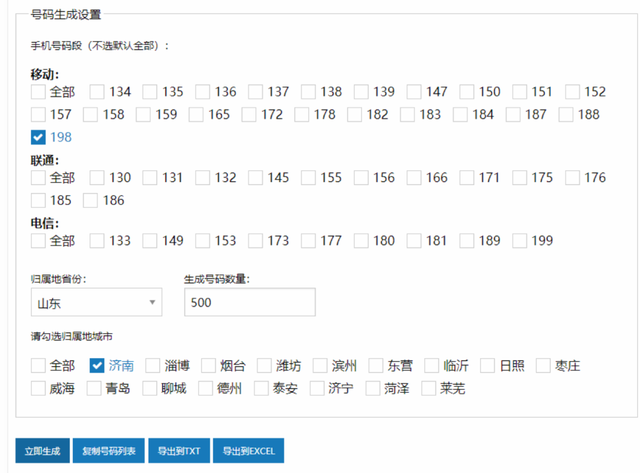Uncheck the 济南 city checkbox
The height and width of the screenshot is (473, 640).
click(97, 366)
